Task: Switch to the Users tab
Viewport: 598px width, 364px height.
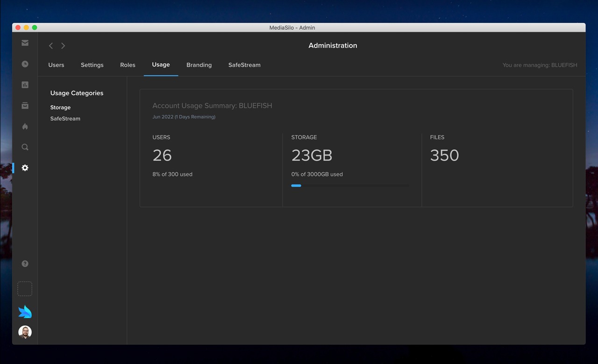Action: tap(56, 65)
